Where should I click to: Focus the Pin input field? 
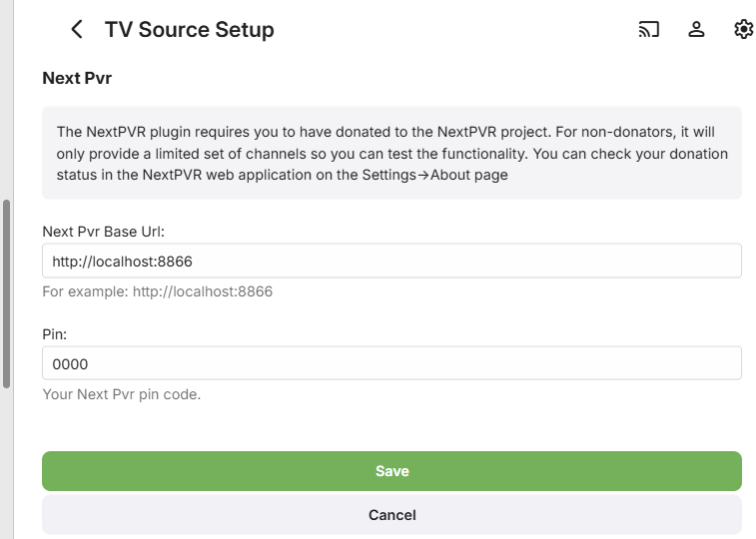(x=391, y=363)
